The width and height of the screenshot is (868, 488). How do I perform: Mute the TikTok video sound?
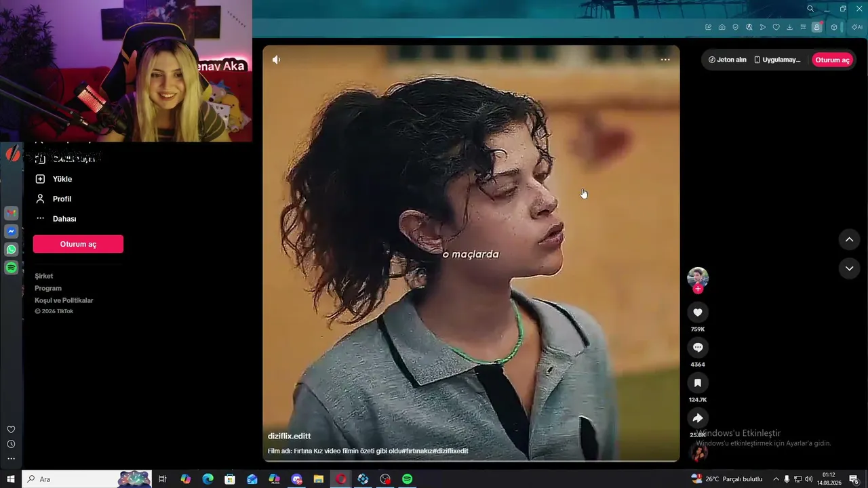tap(276, 60)
